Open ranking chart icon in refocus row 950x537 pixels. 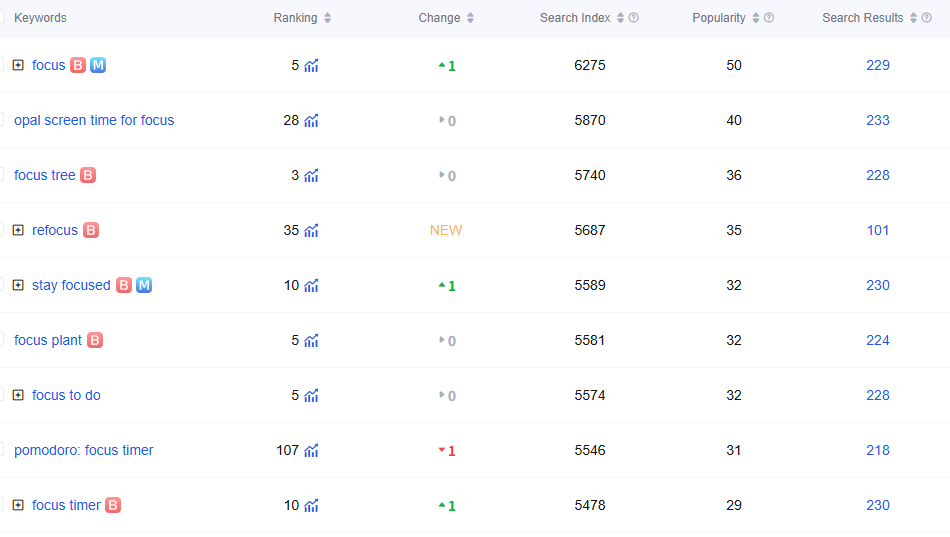(x=312, y=231)
